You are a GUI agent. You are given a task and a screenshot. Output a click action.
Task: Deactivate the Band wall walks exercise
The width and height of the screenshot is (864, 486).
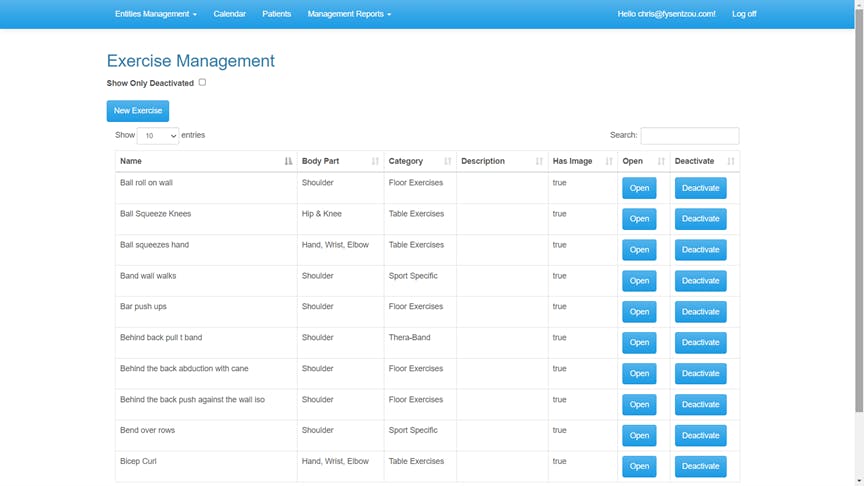click(700, 280)
